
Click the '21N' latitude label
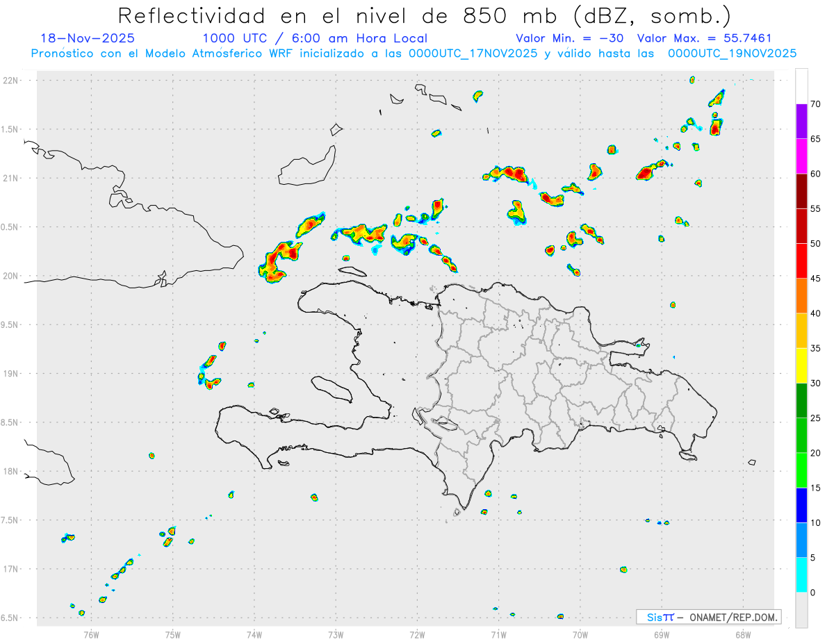11,178
